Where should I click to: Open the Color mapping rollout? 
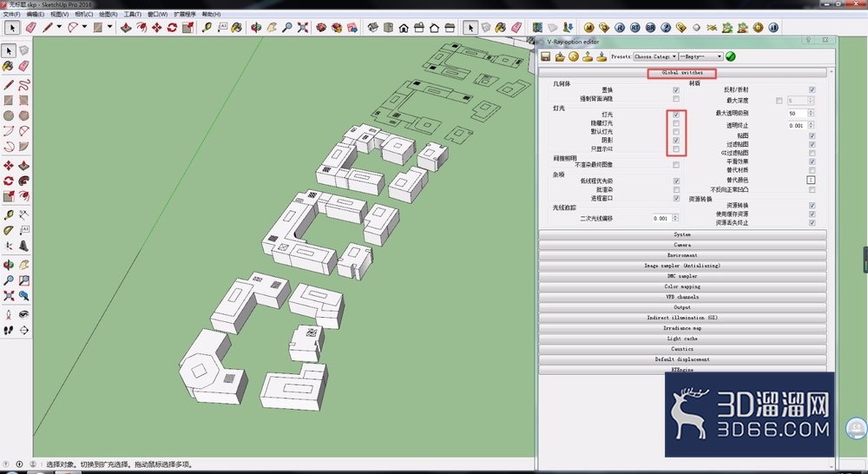(682, 286)
